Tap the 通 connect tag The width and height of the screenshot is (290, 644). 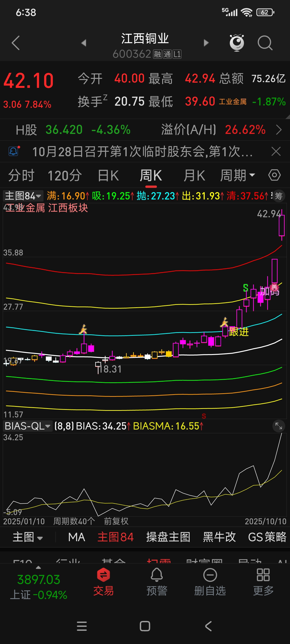(x=167, y=54)
